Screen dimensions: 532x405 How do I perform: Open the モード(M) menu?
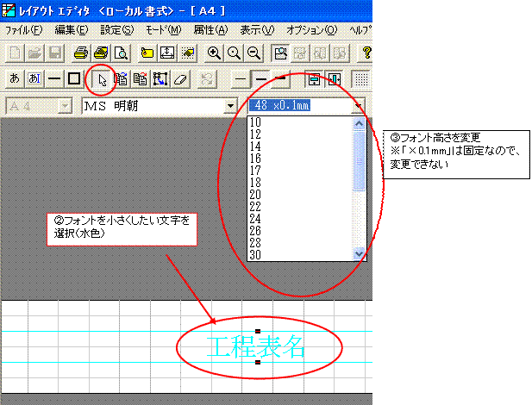pyautogui.click(x=164, y=30)
